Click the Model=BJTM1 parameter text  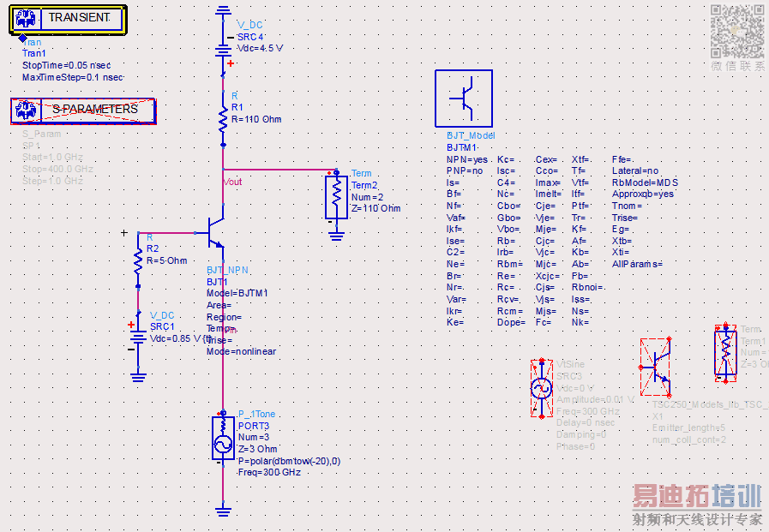tap(237, 293)
